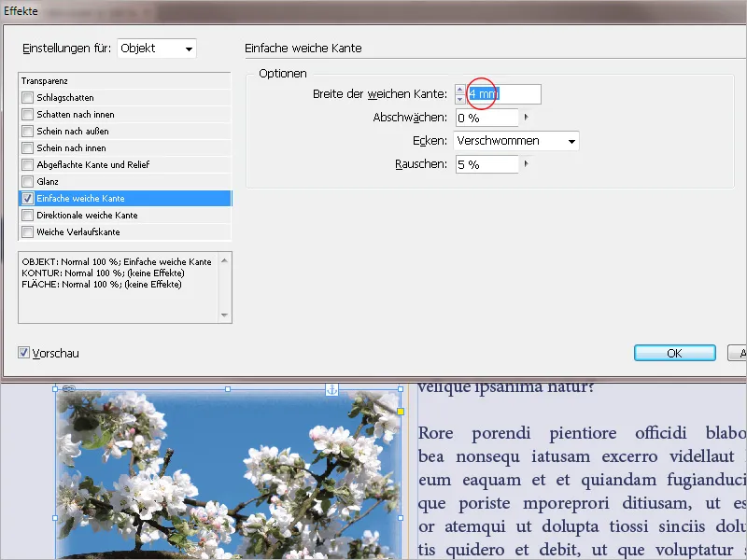Screen dimensions: 747x560
Task: Enable the Glanz effect checkbox
Action: [x=28, y=181]
